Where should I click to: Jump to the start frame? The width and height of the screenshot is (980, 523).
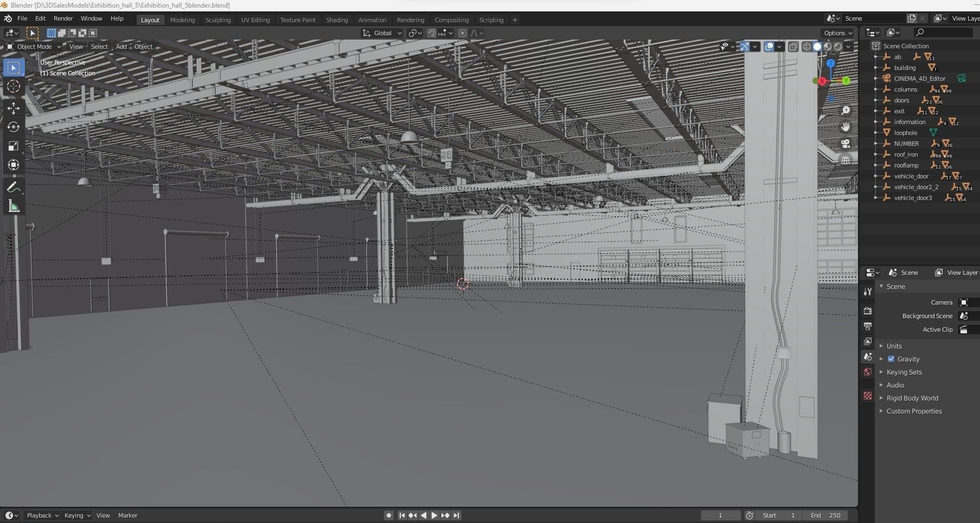click(402, 515)
